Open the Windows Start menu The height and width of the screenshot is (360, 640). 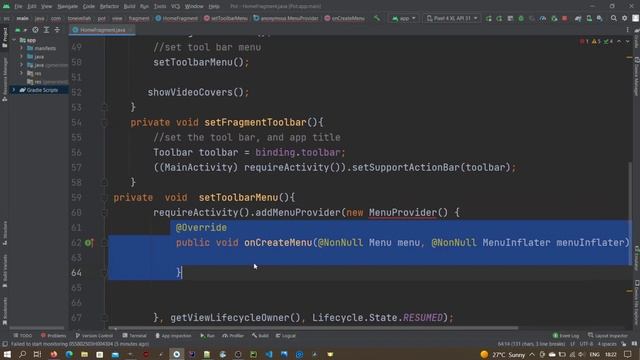[x=7, y=354]
